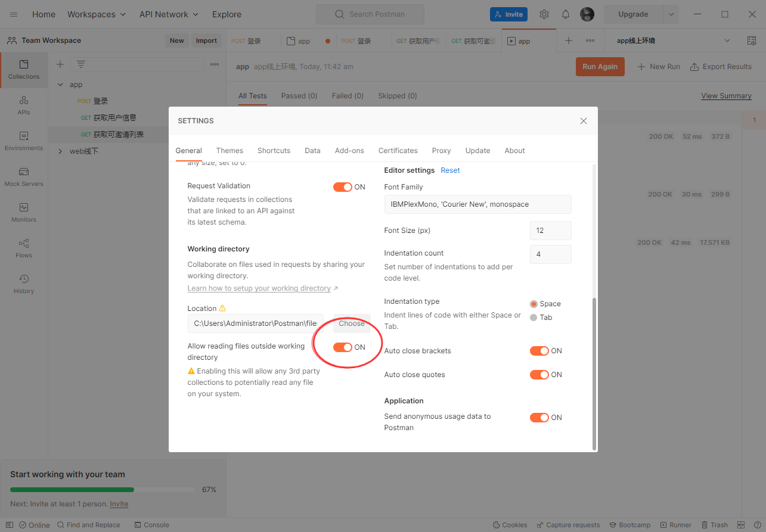Click the collections filter icon
Viewport: 766px width, 532px height.
(x=81, y=64)
